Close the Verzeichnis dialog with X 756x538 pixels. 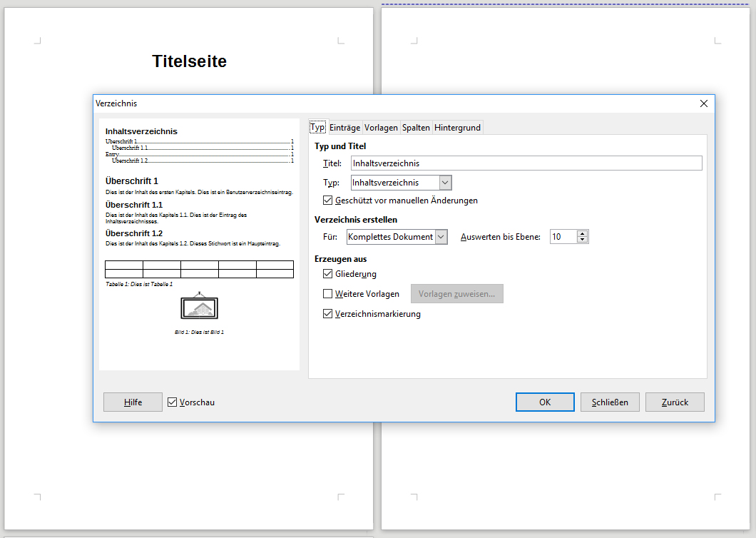[703, 103]
